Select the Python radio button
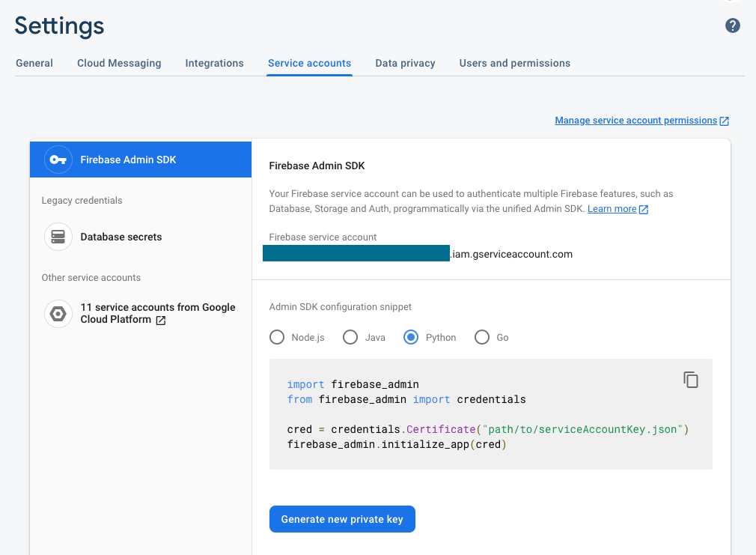 (x=411, y=337)
